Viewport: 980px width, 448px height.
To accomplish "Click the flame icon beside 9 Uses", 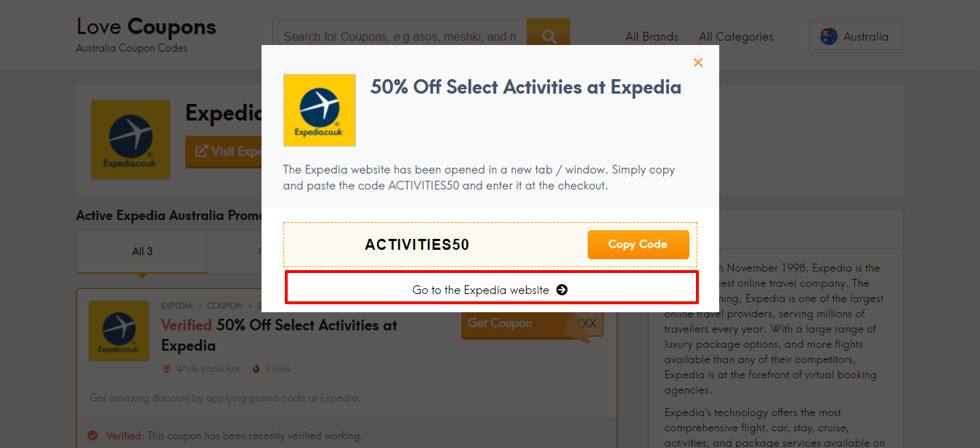I will click(256, 369).
